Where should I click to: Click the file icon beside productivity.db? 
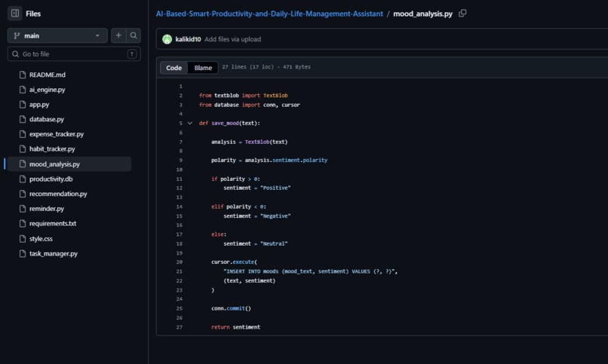click(23, 179)
